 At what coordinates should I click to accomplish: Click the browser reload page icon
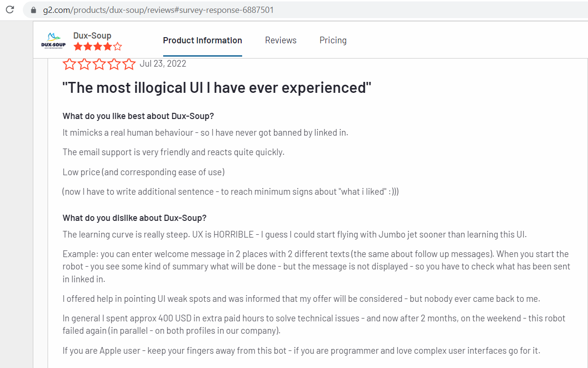10,10
